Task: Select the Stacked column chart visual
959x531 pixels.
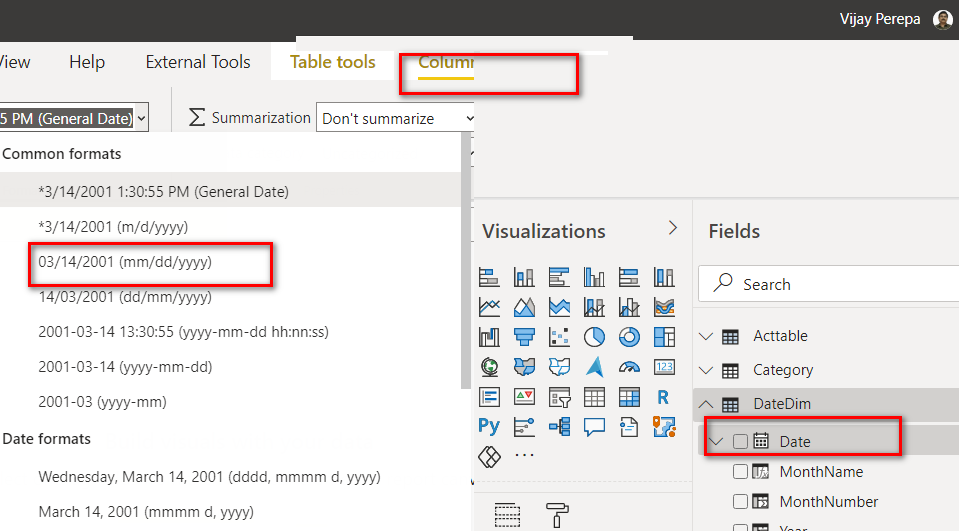Action: pos(524,277)
